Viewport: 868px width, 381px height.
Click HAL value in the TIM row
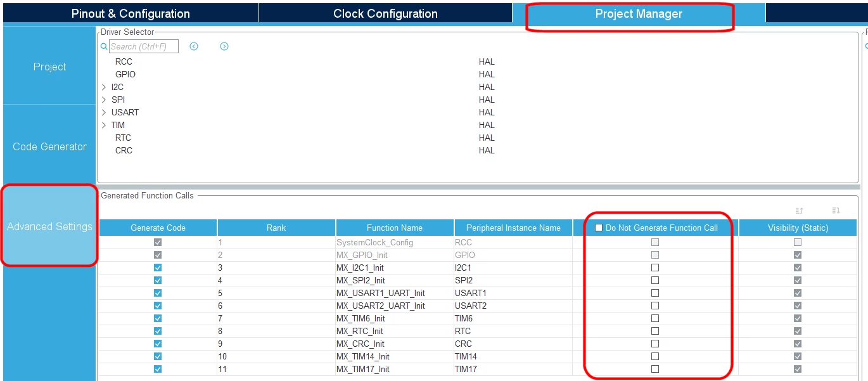coord(487,125)
